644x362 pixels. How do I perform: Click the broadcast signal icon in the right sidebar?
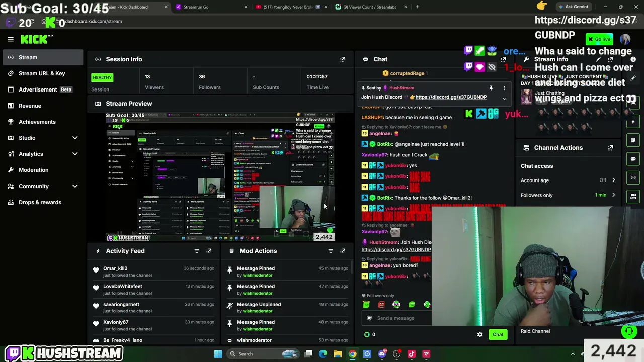pyautogui.click(x=633, y=177)
